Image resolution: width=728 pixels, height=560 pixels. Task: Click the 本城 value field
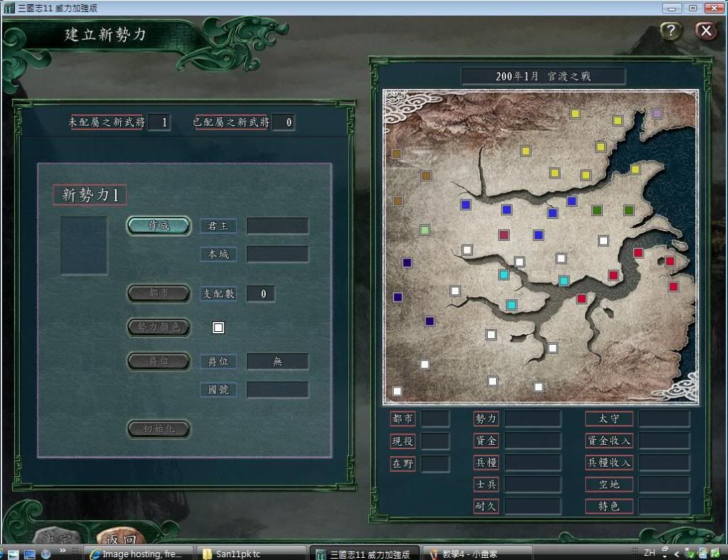pyautogui.click(x=278, y=254)
